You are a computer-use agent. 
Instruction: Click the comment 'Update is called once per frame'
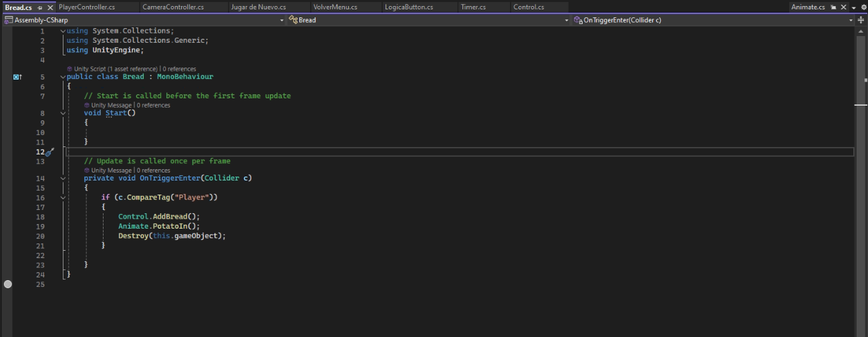pyautogui.click(x=157, y=161)
